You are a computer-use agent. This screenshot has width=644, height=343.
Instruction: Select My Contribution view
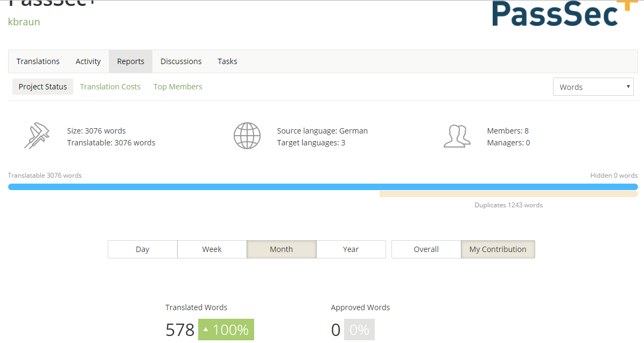tap(498, 249)
